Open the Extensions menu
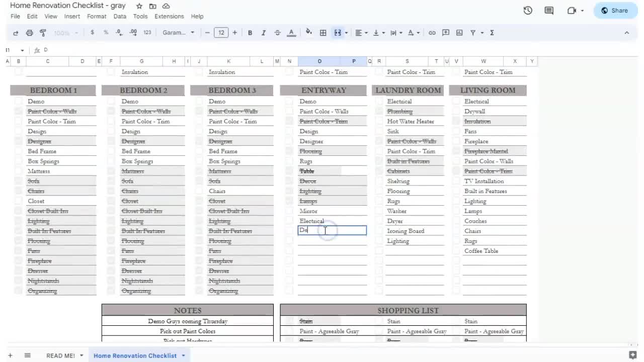The height and width of the screenshot is (362, 644). [169, 16]
